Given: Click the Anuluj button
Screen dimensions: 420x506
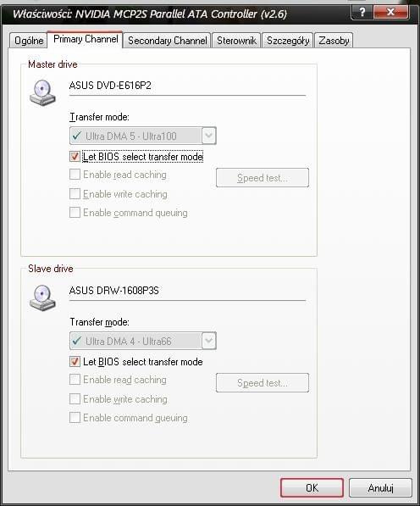Looking at the screenshot, I should [380, 487].
